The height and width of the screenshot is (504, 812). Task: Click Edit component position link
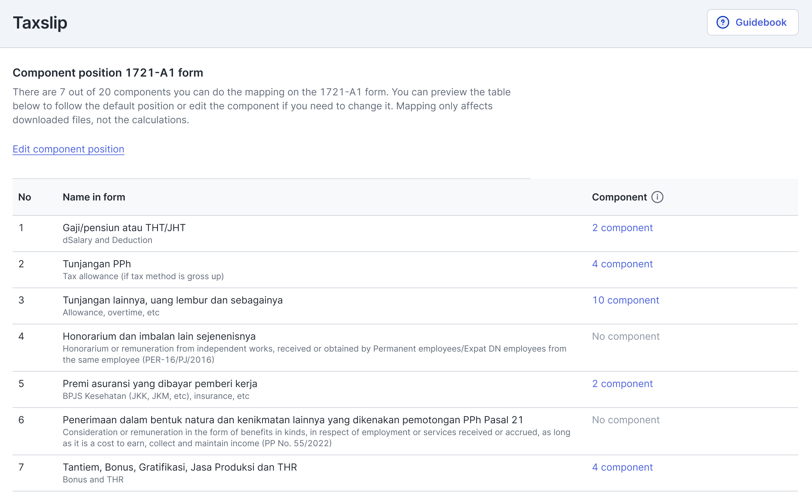point(68,149)
